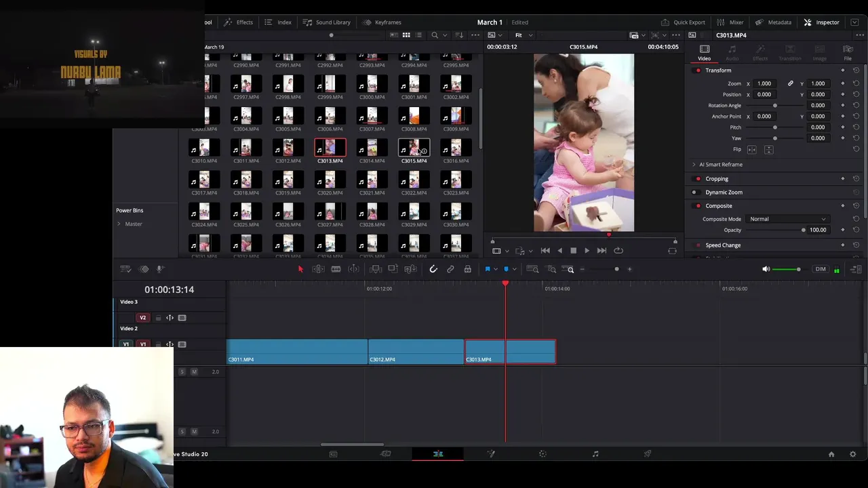Viewport: 868px width, 488px height.
Task: Select the Inspector Video tab
Action: (705, 53)
